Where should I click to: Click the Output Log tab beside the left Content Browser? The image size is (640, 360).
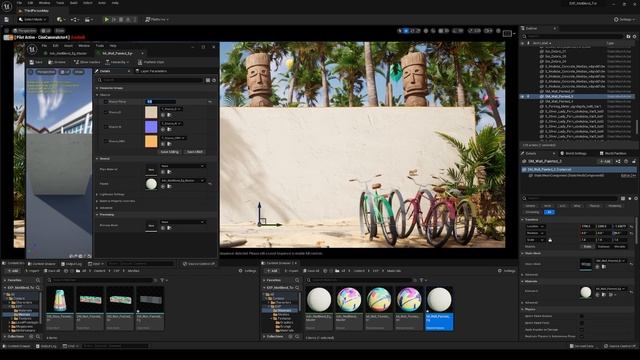[72, 264]
